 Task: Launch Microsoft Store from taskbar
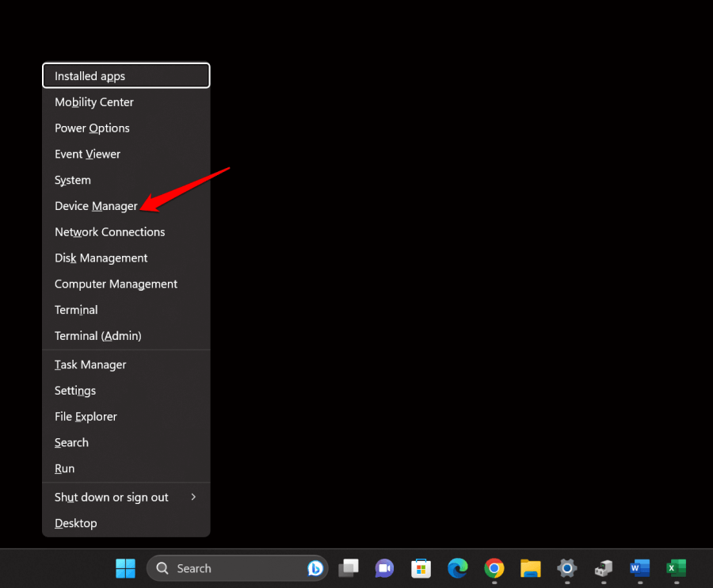[x=421, y=568]
